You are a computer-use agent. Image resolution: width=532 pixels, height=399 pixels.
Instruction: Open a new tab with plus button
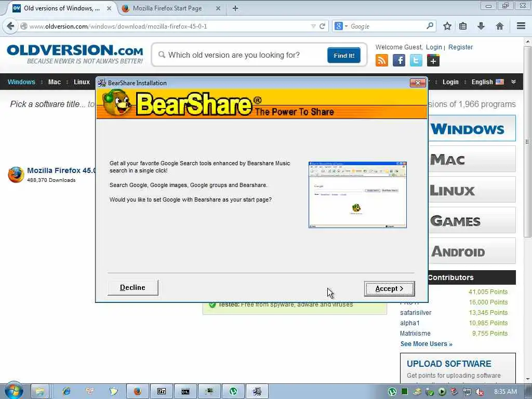click(235, 8)
